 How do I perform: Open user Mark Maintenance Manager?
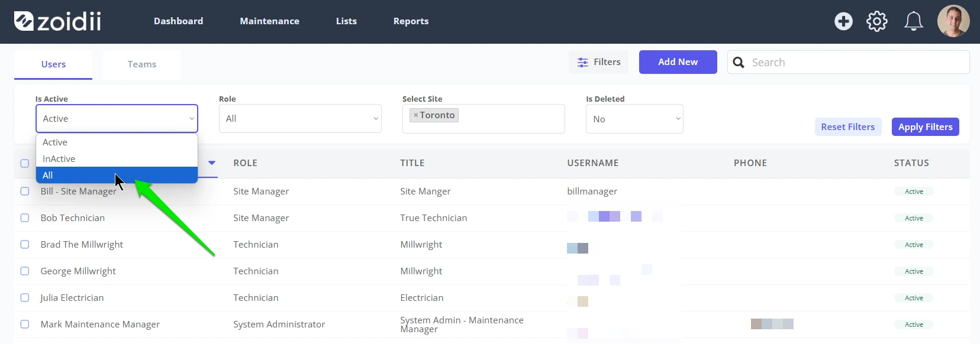click(x=100, y=324)
